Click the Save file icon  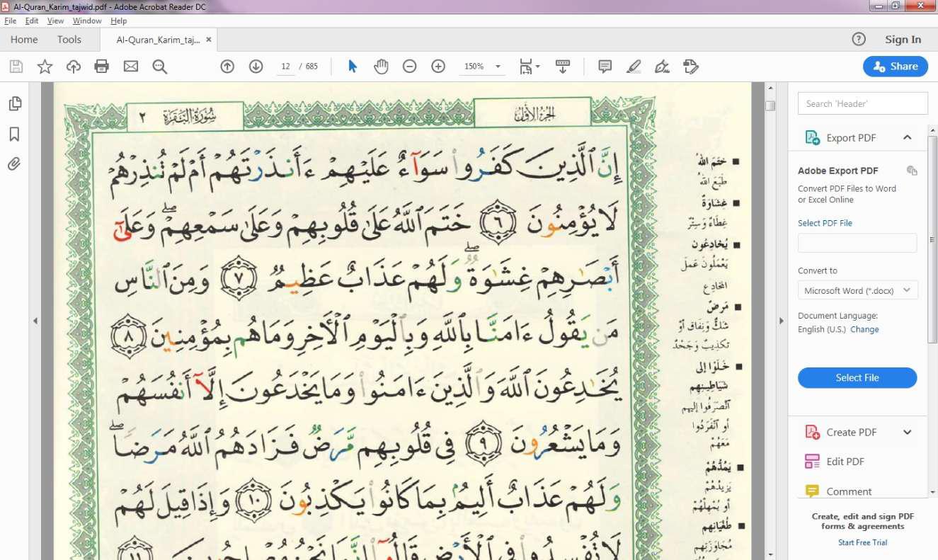coord(16,67)
